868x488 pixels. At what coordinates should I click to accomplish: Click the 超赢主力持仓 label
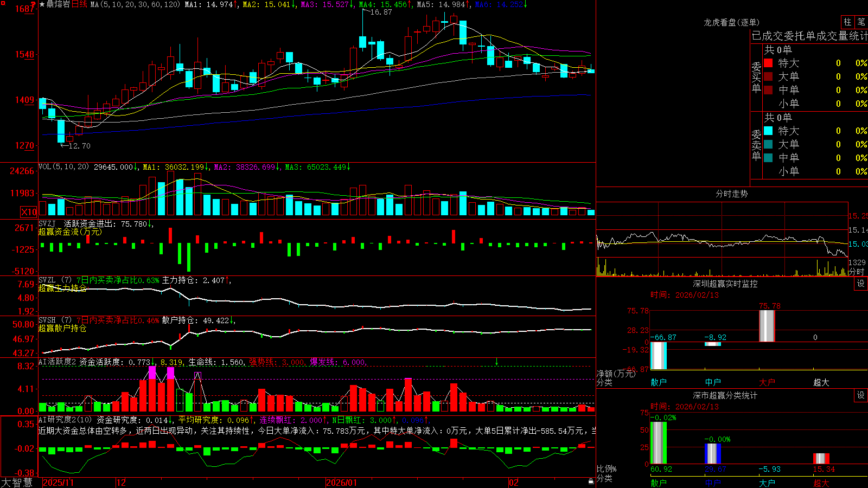(62, 288)
